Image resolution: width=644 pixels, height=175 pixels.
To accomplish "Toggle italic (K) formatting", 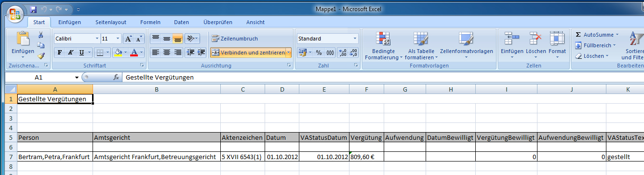I will (70, 53).
